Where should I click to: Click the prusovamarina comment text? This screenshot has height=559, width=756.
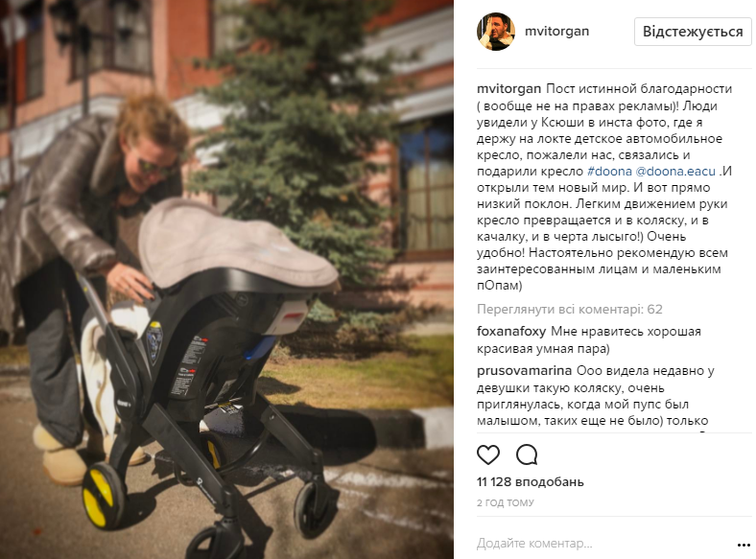pos(596,396)
